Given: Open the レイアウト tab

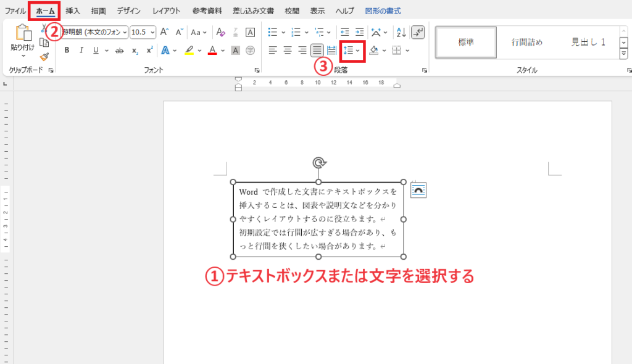Looking at the screenshot, I should click(x=166, y=11).
